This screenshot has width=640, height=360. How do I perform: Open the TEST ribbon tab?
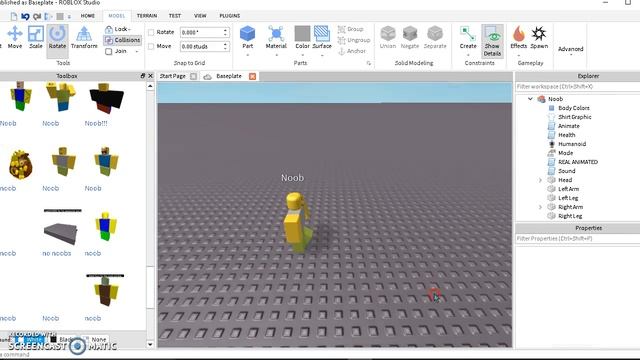click(175, 16)
